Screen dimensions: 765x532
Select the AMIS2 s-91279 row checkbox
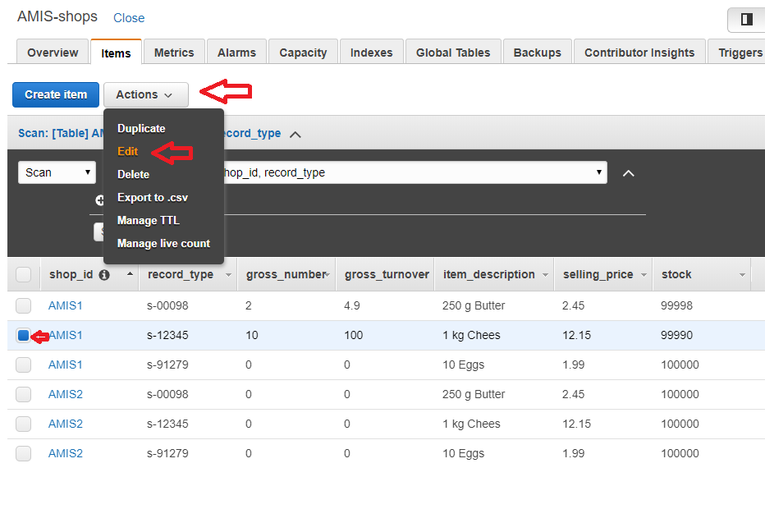(24, 453)
